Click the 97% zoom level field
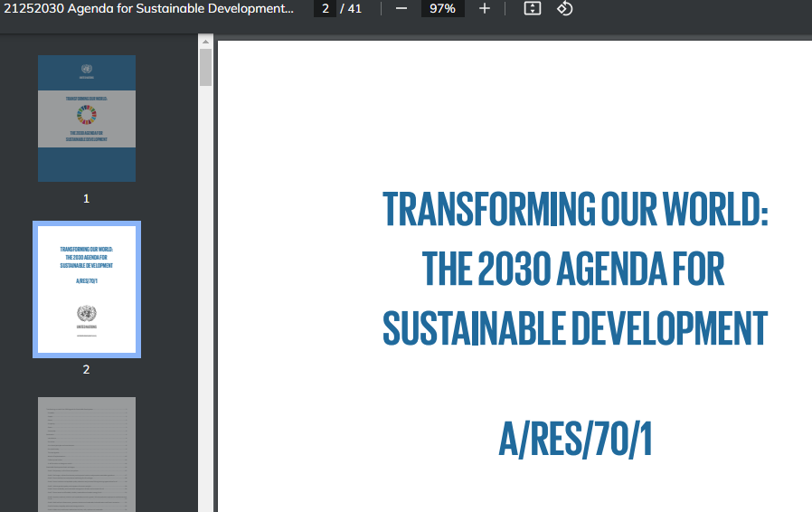Screen dimensions: 812x512 (442, 9)
